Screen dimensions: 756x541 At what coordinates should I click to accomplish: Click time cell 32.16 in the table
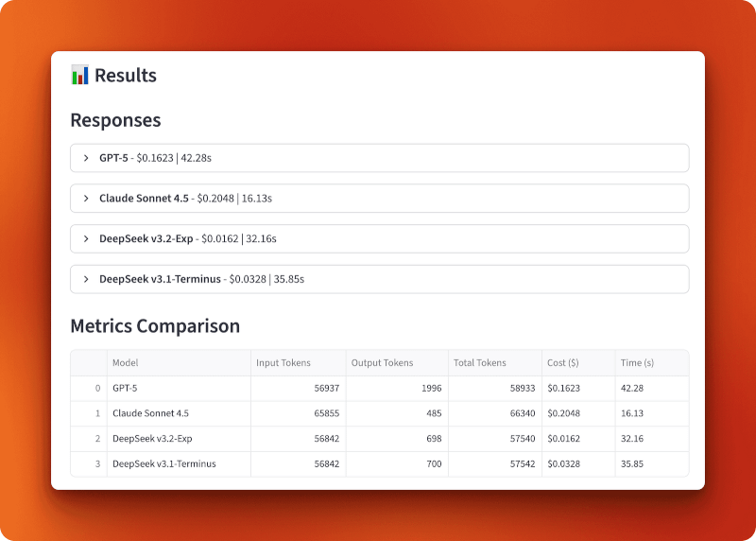(652, 439)
